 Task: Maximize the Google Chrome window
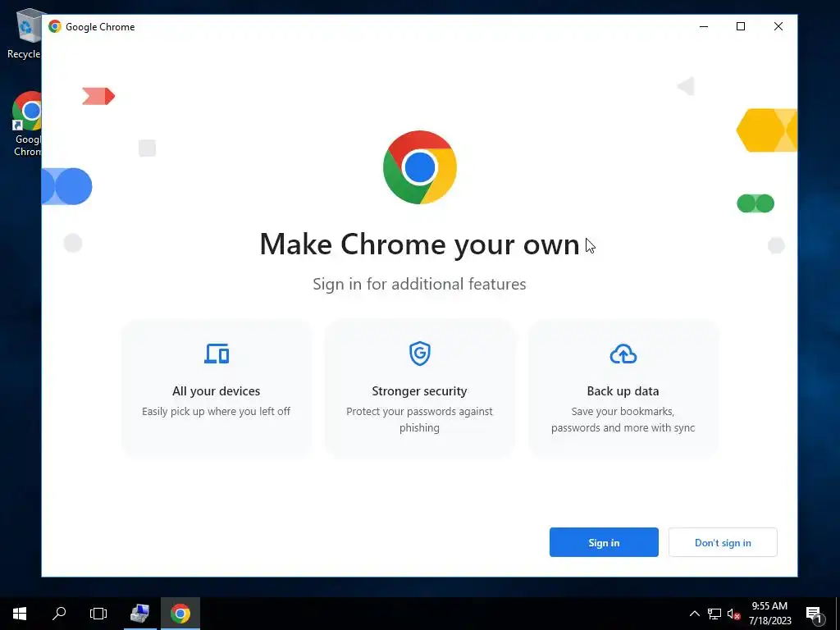point(741,26)
